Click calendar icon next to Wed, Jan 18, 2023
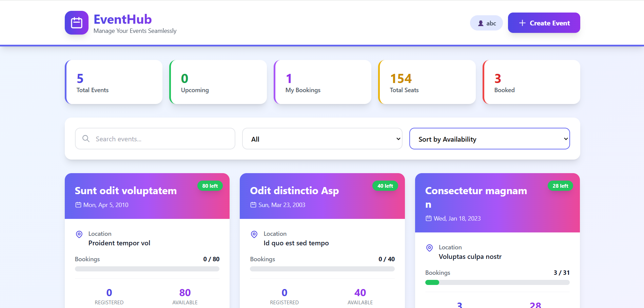The height and width of the screenshot is (308, 644). pyautogui.click(x=429, y=218)
